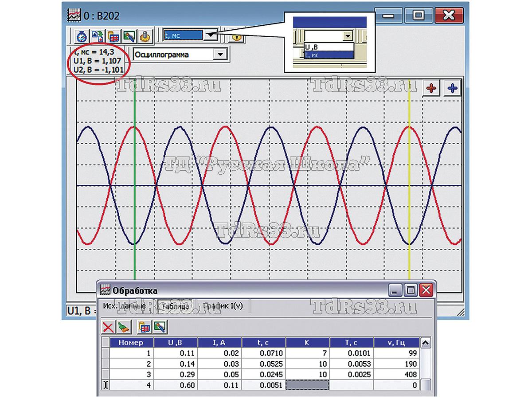This screenshot has height=399, width=532.
Task: Click cell '0.0101' in row 1
Action: point(351,353)
